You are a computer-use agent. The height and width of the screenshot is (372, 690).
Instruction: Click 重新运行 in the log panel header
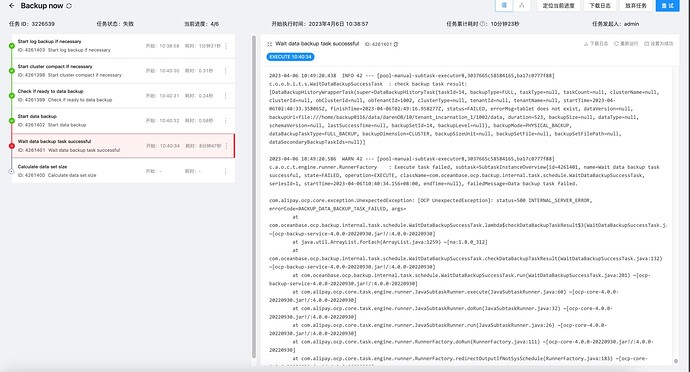(x=626, y=44)
